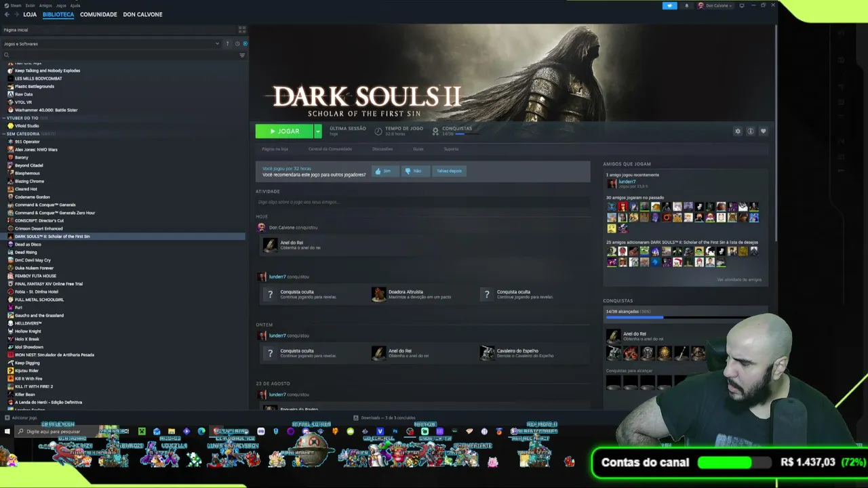Open the Amigos menu
This screenshot has height=488, width=868.
point(45,5)
